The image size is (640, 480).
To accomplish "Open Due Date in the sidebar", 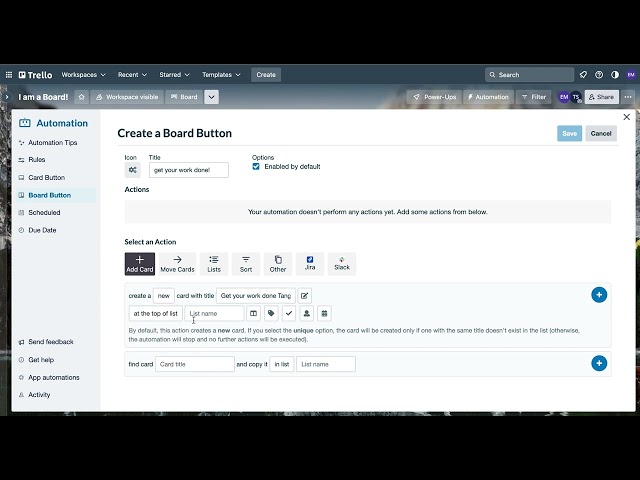I will [x=42, y=230].
